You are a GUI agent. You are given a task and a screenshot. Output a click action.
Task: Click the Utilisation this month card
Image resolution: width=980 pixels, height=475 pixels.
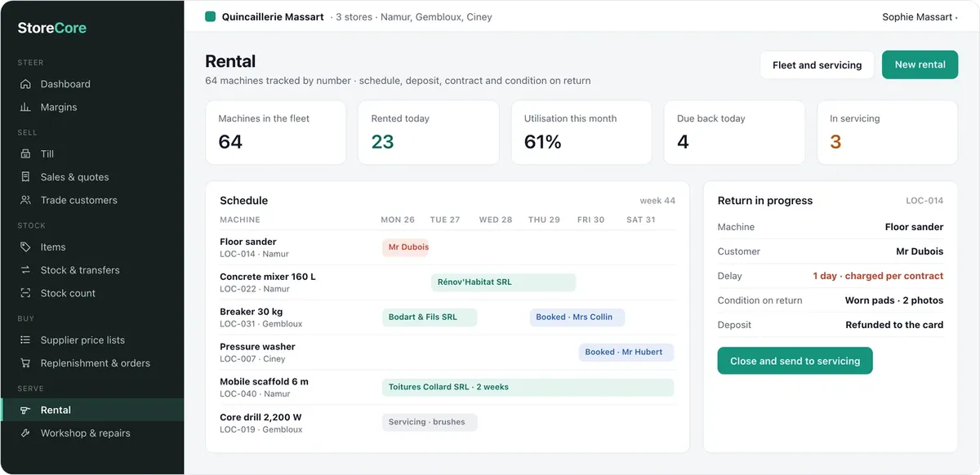point(581,132)
